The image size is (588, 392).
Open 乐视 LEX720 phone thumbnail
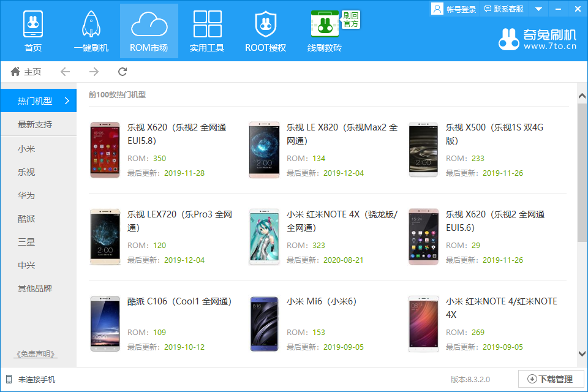pos(105,236)
